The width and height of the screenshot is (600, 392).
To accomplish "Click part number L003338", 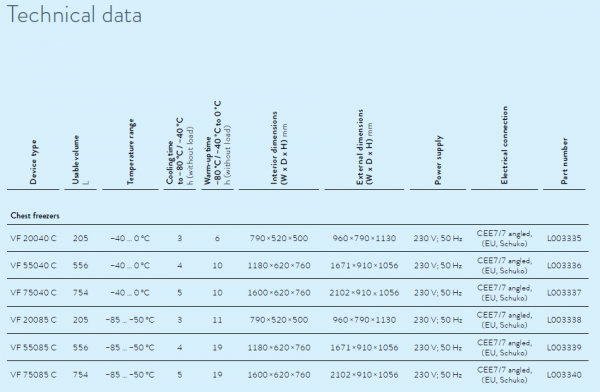I will click(564, 320).
